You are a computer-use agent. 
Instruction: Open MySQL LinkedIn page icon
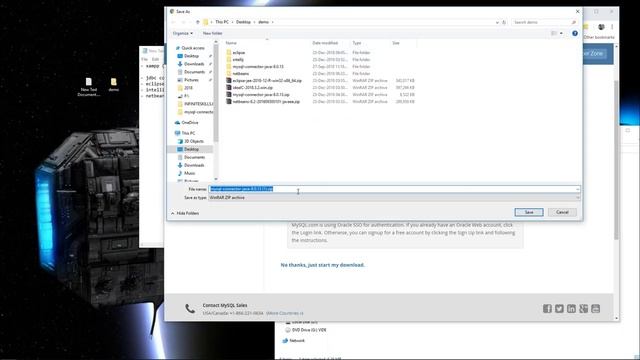[x=571, y=309]
